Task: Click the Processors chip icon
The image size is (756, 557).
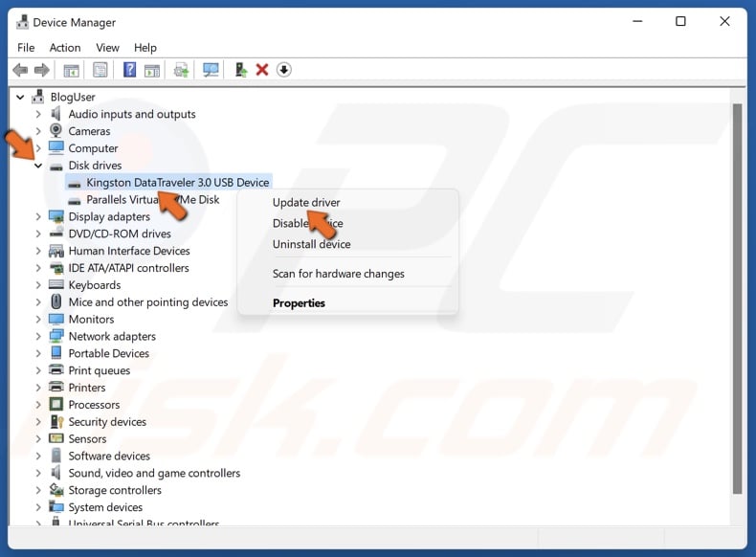Action: click(56, 404)
